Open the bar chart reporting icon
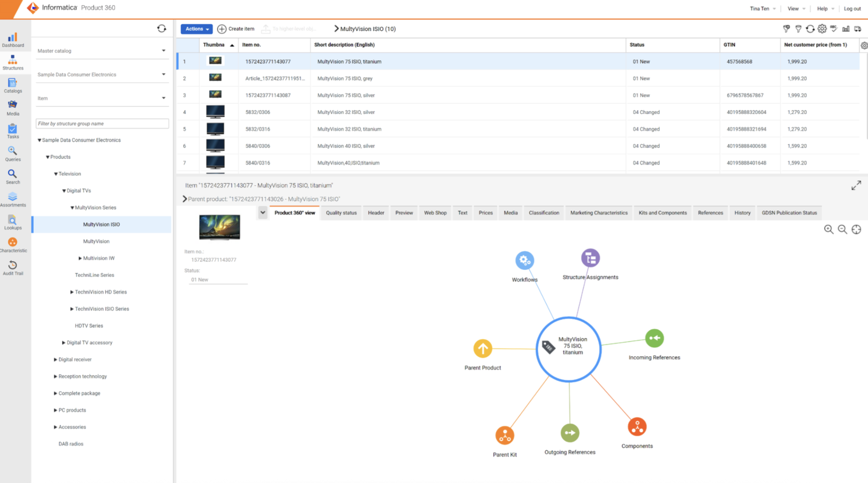Image resolution: width=868 pixels, height=483 pixels. tap(846, 29)
